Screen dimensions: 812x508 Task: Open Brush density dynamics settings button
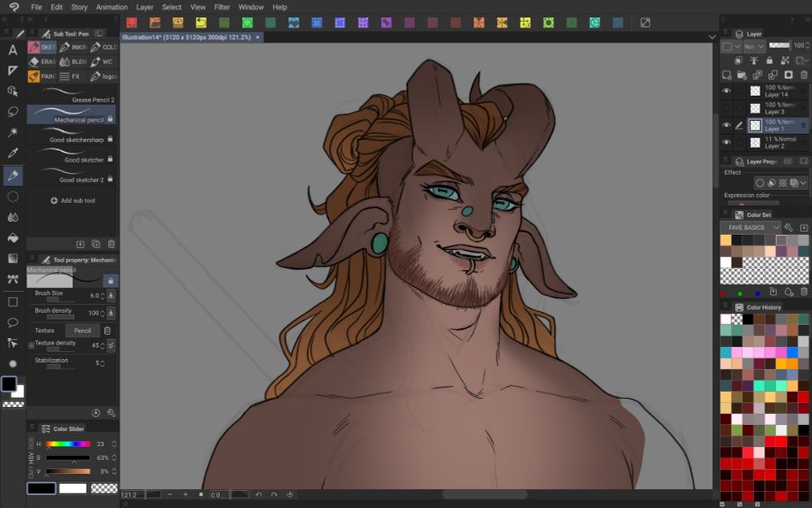(x=110, y=313)
